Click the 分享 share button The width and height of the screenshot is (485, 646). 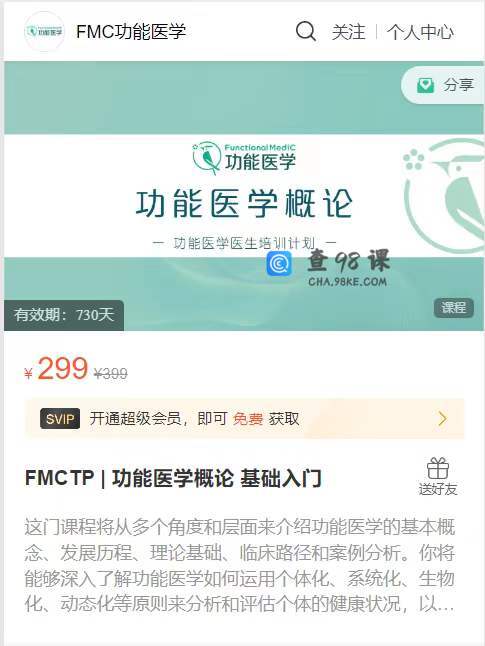(x=443, y=85)
